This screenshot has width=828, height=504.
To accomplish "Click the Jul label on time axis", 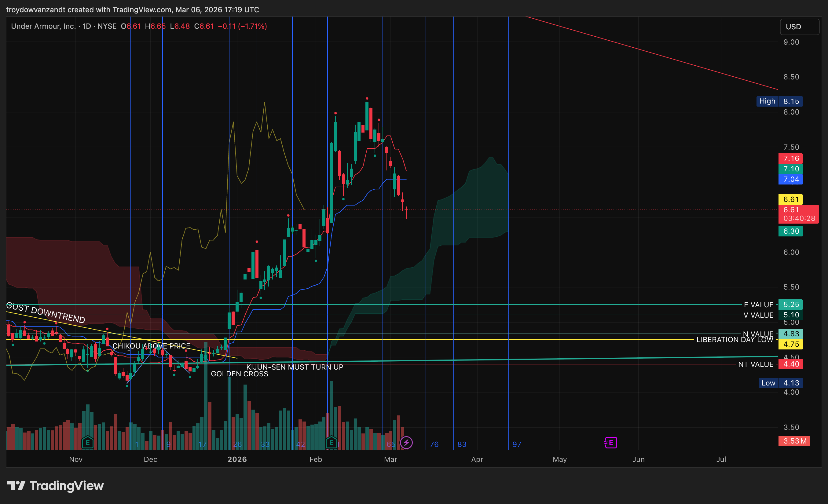I will coord(721,459).
